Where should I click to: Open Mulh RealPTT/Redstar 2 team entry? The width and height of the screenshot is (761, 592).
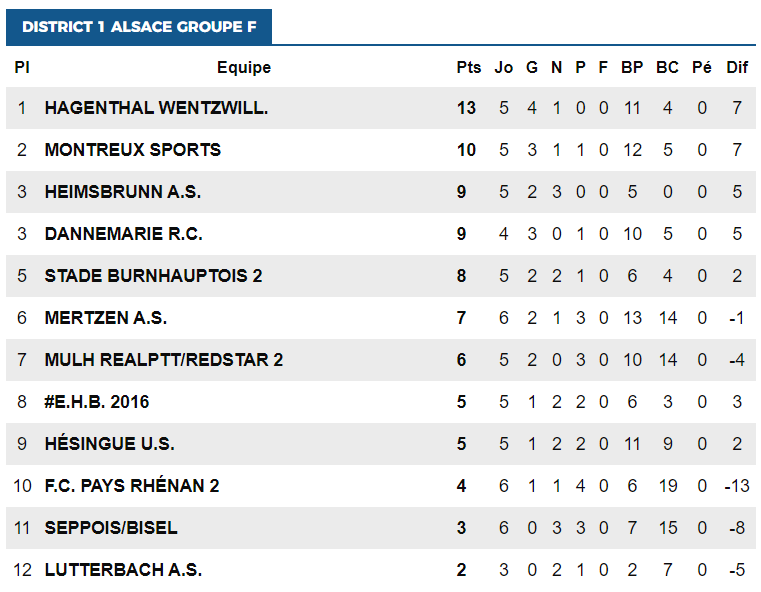(x=164, y=360)
